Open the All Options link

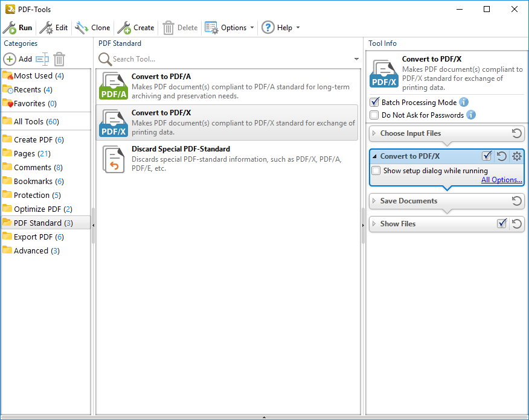click(x=502, y=180)
